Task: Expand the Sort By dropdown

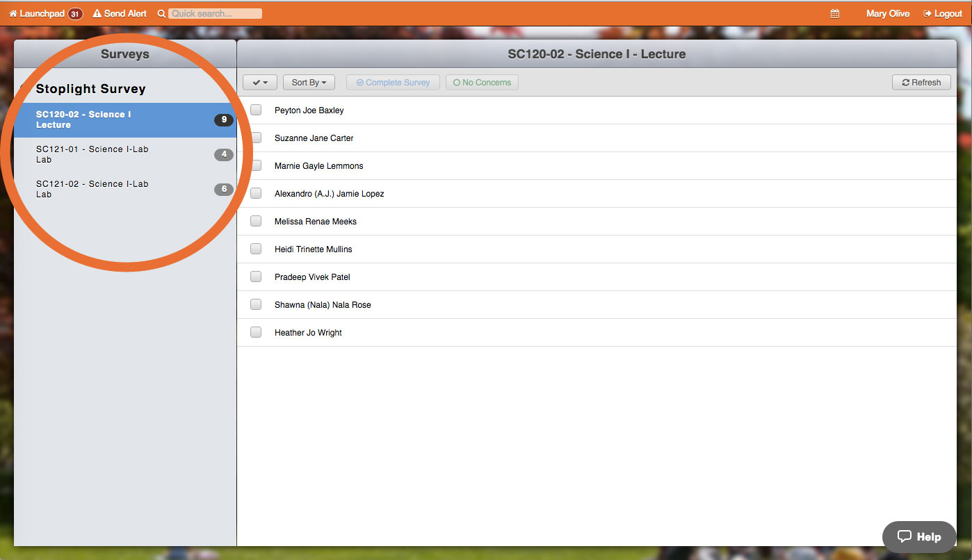Action: (309, 82)
